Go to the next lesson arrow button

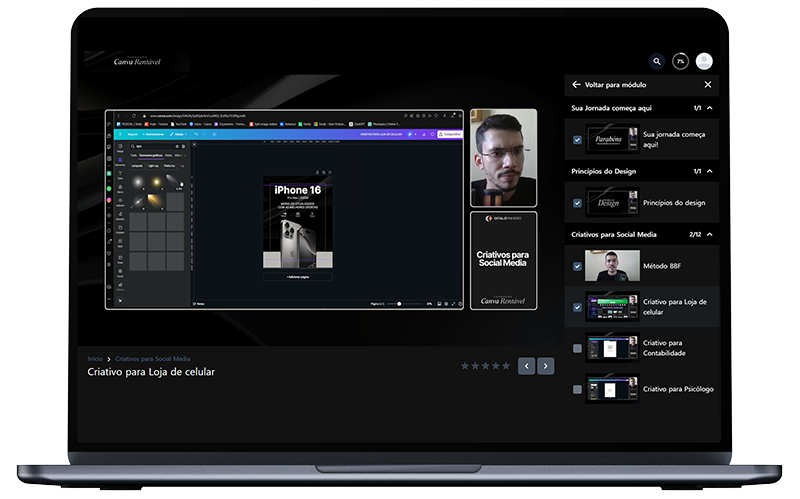pyautogui.click(x=545, y=366)
